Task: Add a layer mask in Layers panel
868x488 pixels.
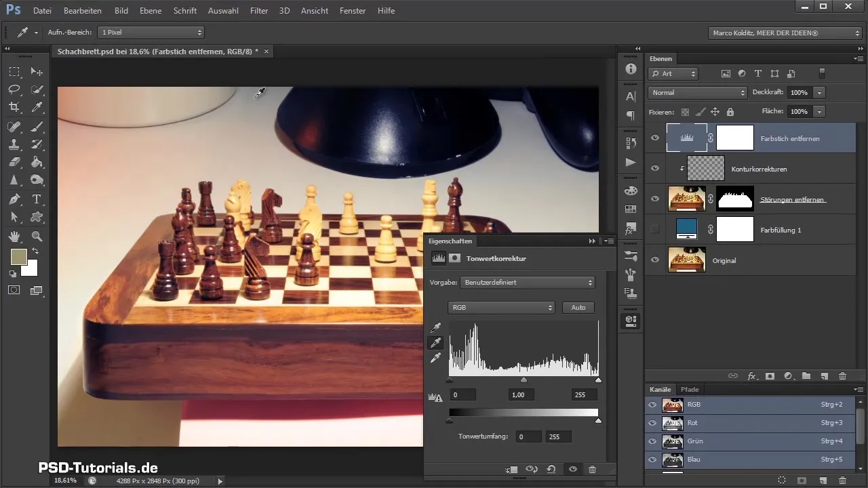Action: pyautogui.click(x=770, y=375)
